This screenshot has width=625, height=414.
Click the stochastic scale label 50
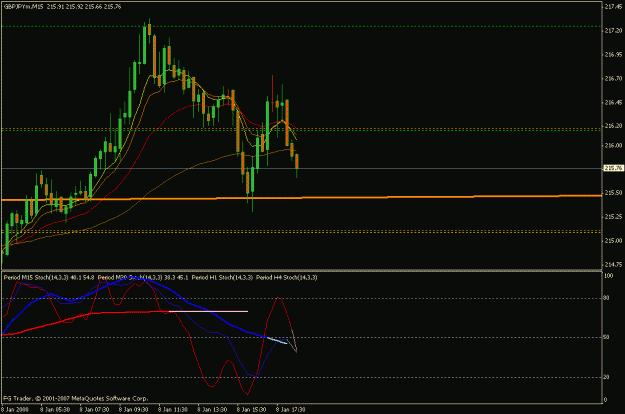pos(607,337)
